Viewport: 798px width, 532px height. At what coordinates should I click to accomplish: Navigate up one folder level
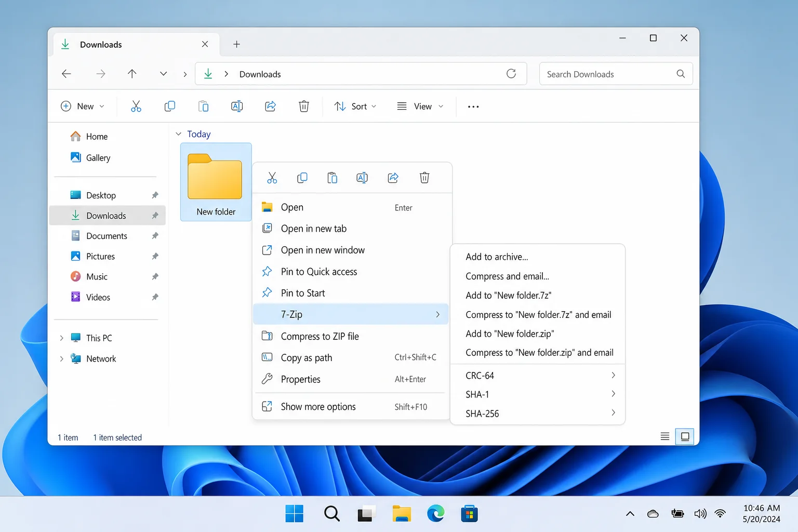pos(132,74)
